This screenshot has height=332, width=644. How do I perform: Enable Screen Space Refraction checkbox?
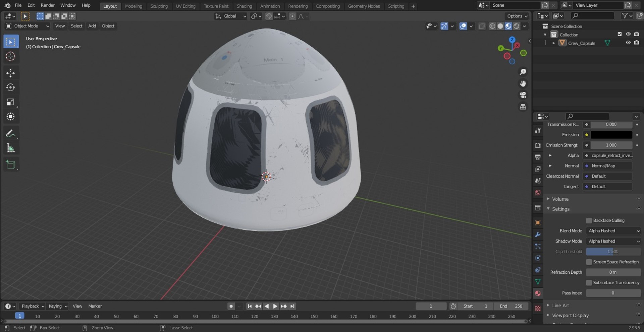click(x=589, y=262)
